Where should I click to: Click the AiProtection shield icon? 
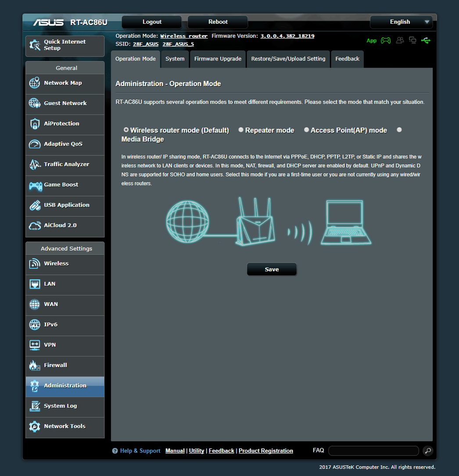click(x=35, y=123)
